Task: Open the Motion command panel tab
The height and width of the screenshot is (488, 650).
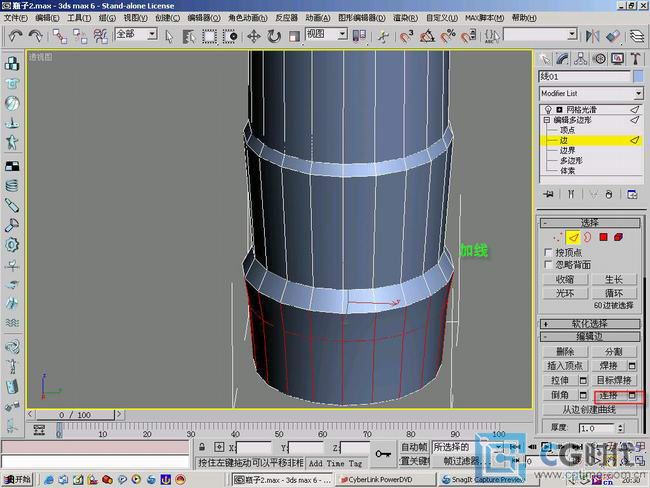Action: click(599, 59)
